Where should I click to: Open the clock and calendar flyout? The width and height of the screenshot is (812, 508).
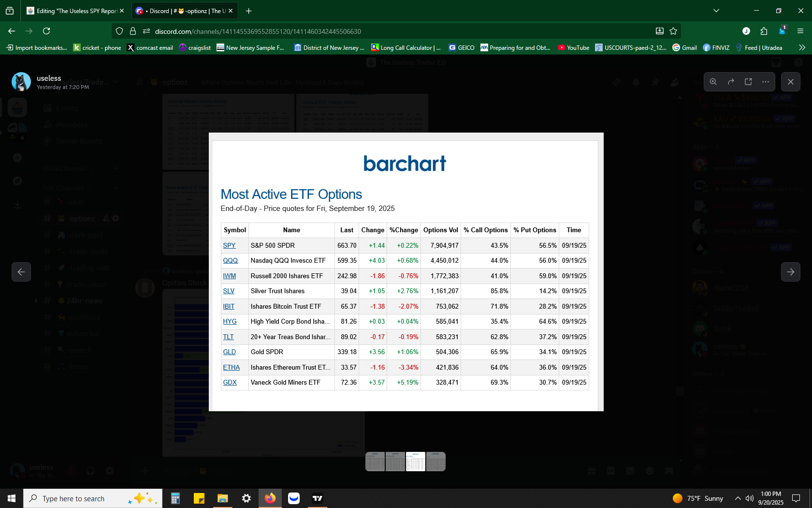coord(771,498)
